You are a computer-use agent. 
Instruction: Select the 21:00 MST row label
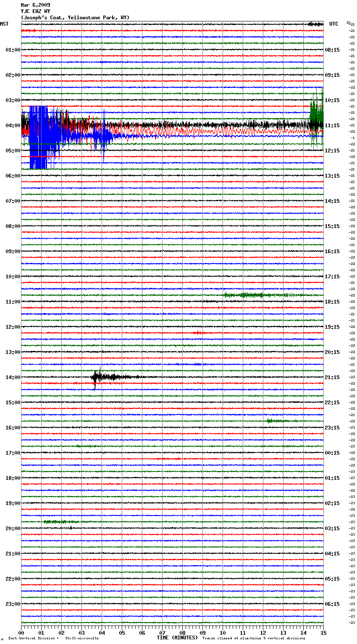[13, 554]
